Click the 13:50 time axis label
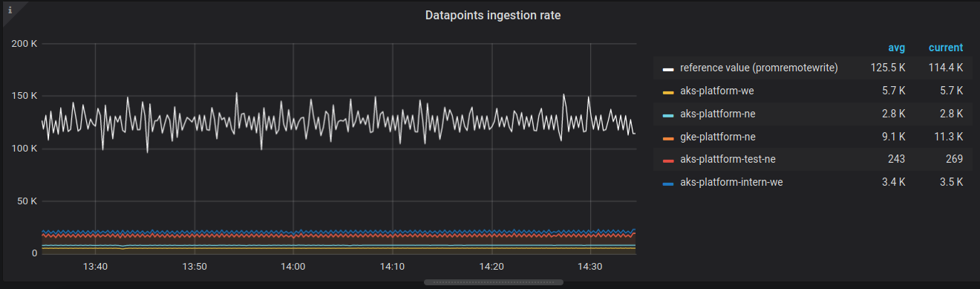This screenshot has height=289, width=980. 195,266
